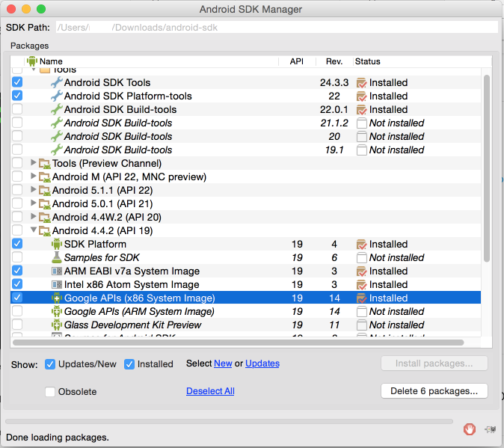Sort by the Status column header

(x=422, y=61)
